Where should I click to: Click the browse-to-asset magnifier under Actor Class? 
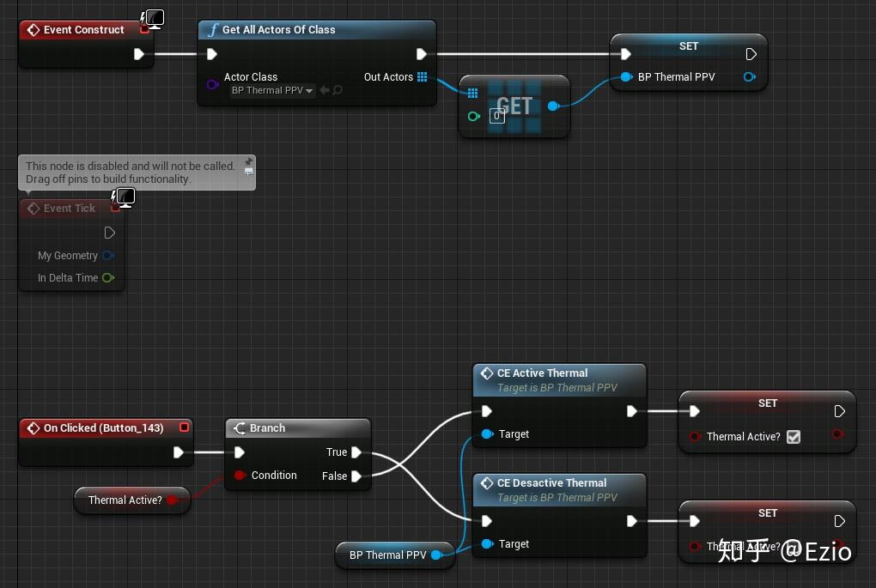coord(338,90)
